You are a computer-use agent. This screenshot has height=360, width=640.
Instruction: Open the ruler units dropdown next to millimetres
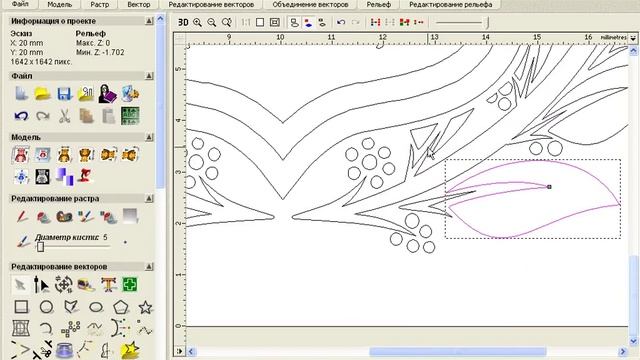tap(633, 38)
